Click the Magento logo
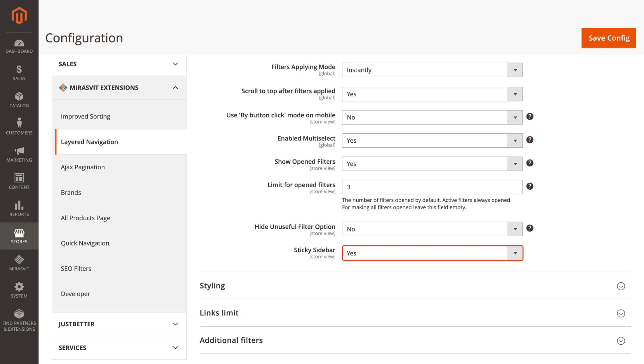 (19, 15)
